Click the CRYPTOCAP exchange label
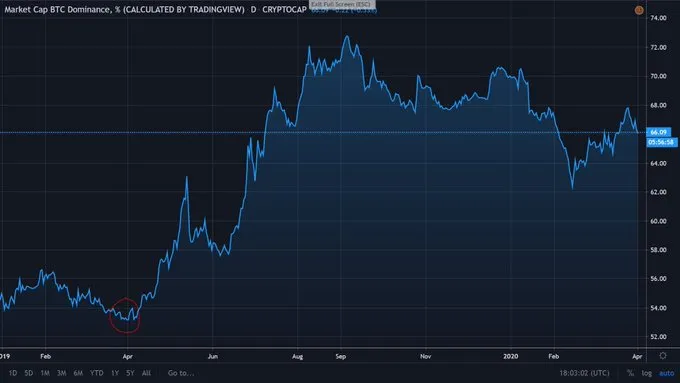 [x=284, y=9]
